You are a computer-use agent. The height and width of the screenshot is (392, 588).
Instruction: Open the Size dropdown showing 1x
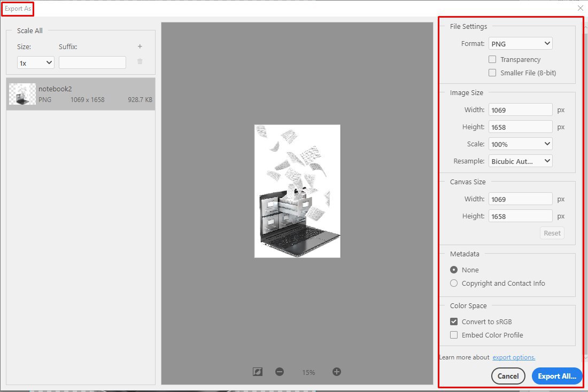pos(36,62)
